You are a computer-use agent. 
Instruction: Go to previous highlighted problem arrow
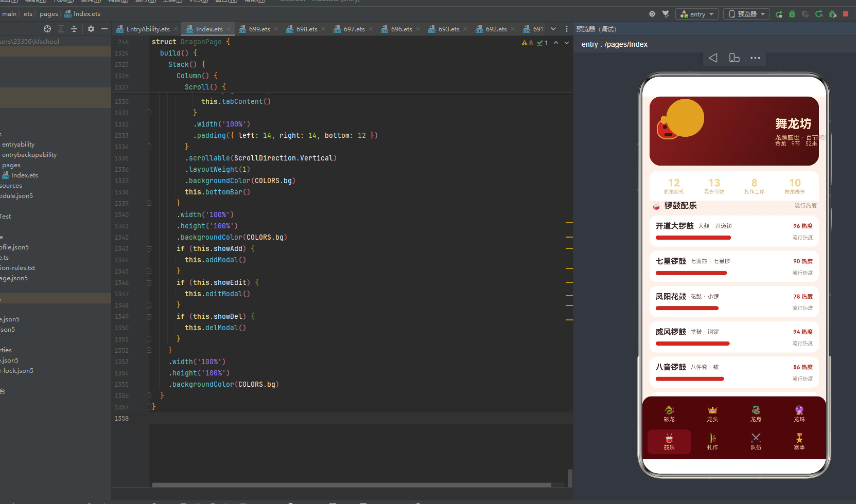pyautogui.click(x=556, y=43)
